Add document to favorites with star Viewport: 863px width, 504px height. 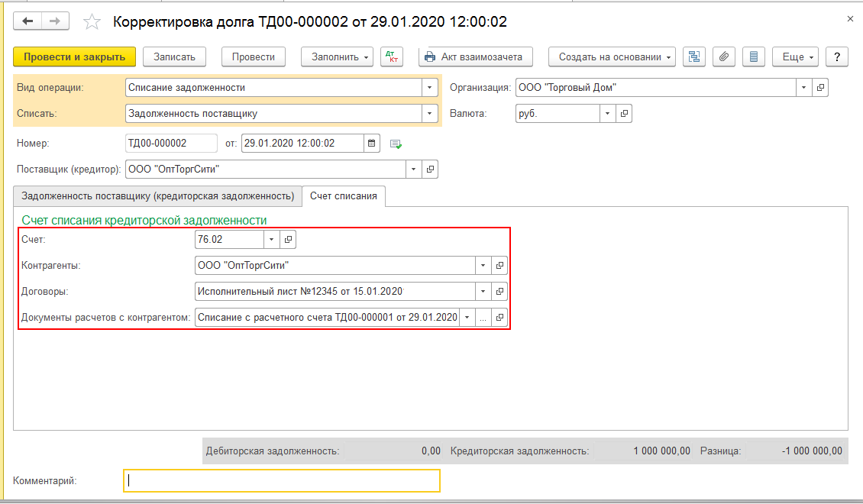point(92,22)
